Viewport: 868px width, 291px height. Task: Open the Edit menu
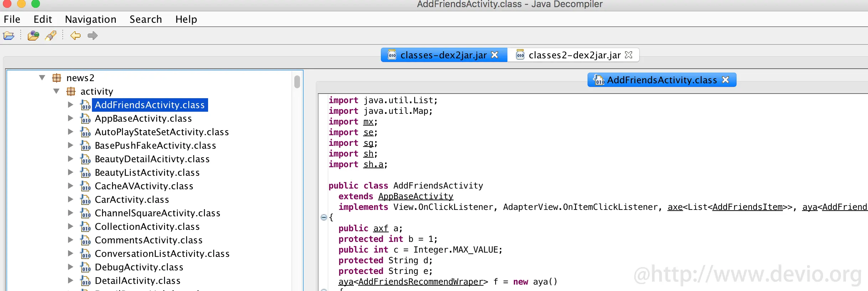[x=43, y=19]
